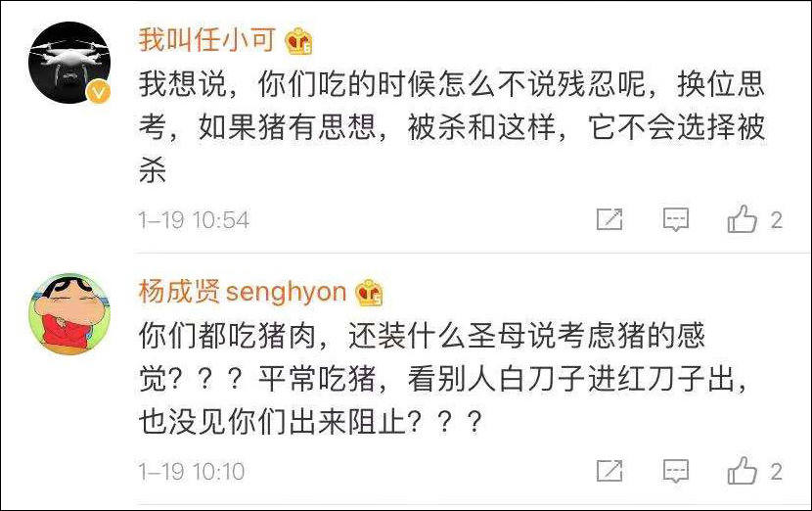
Task: Click the username 杨成贤 senghyon
Action: 243,292
